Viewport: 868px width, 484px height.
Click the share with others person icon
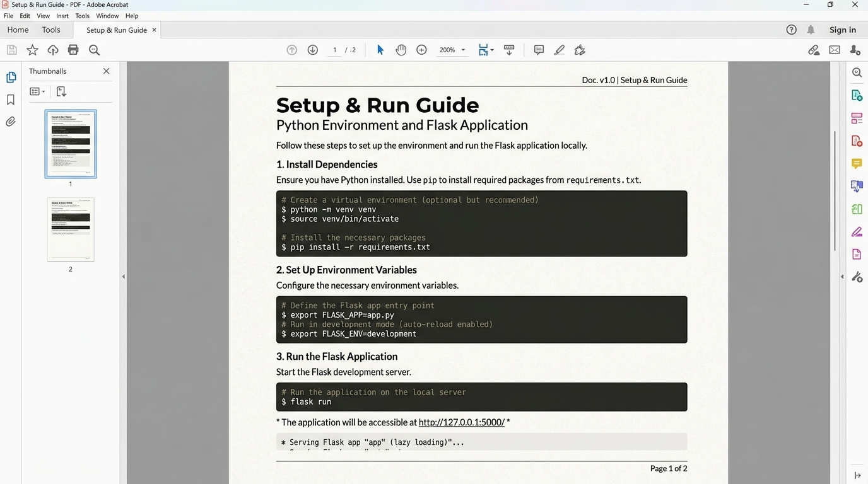point(855,50)
